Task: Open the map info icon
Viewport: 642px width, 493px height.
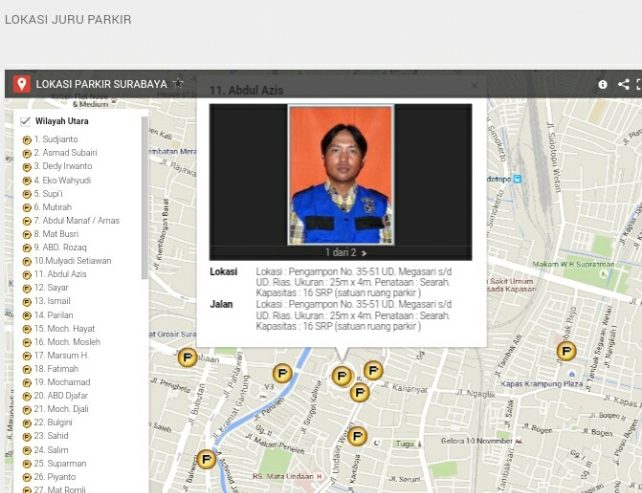Action: [x=602, y=84]
